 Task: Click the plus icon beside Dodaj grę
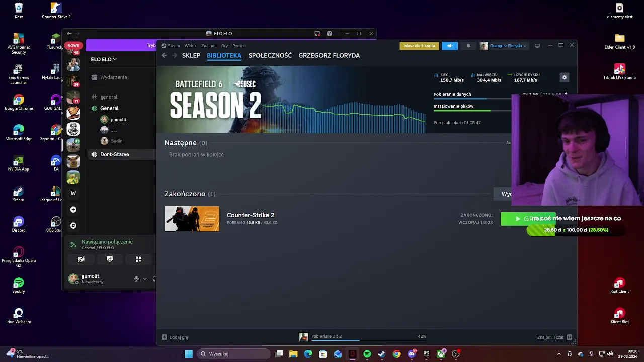pyautogui.click(x=164, y=337)
